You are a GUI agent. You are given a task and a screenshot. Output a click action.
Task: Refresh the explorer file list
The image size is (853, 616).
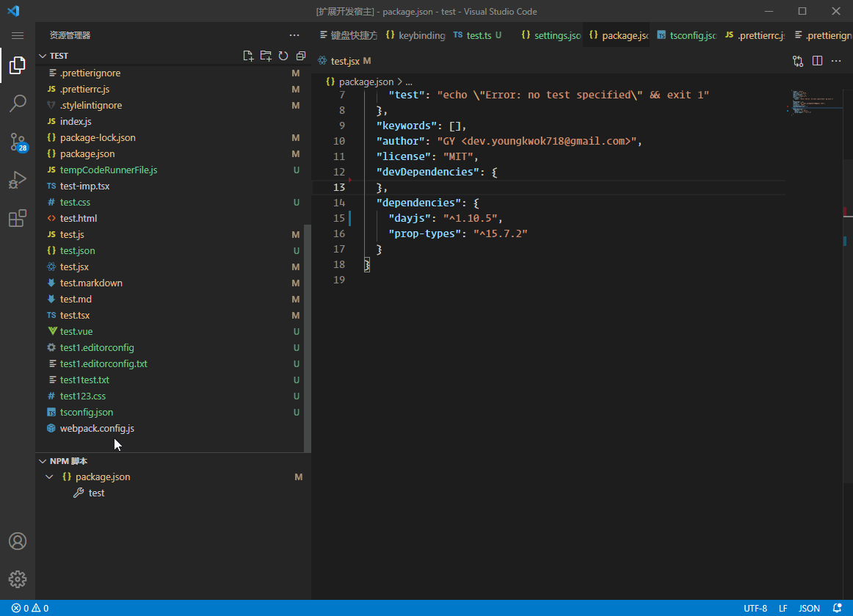pos(283,56)
